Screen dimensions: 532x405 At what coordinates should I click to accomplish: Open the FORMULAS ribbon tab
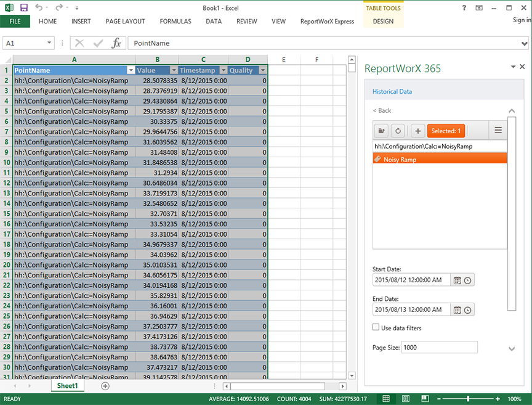click(x=175, y=21)
